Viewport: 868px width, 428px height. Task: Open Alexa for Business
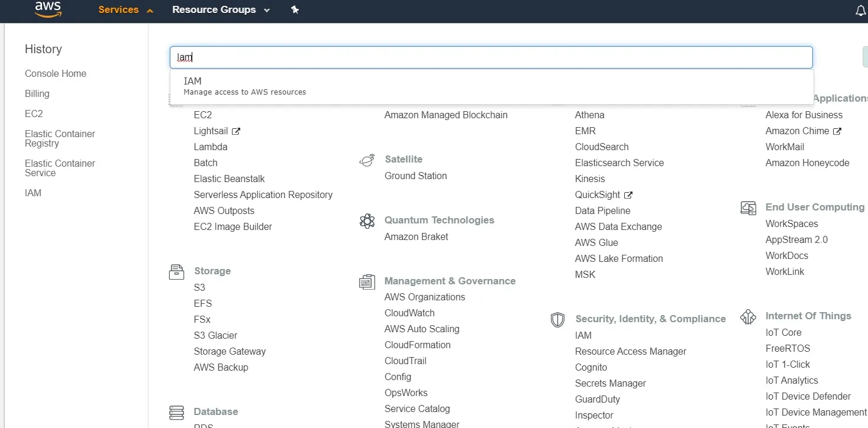pos(804,115)
